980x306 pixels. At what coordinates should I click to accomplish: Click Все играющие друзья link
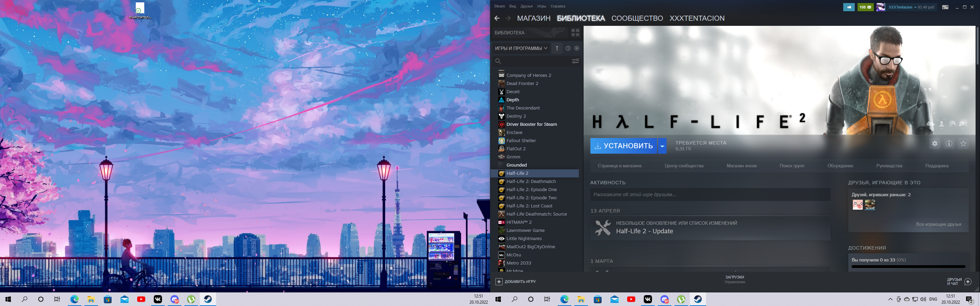pos(938,224)
